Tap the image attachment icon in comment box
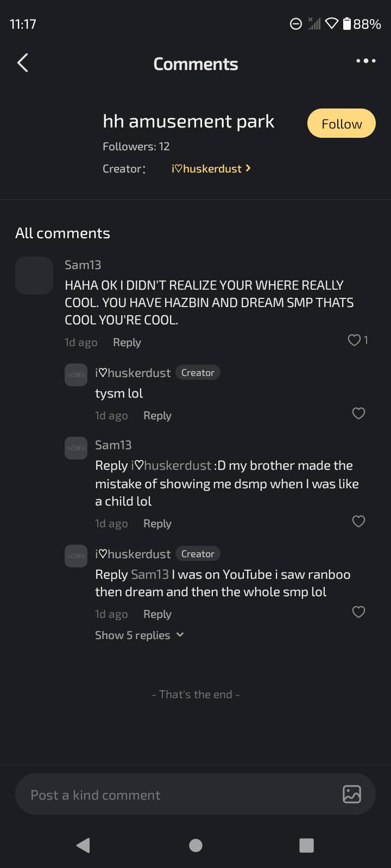Screen dimensions: 391x868 click(x=352, y=794)
